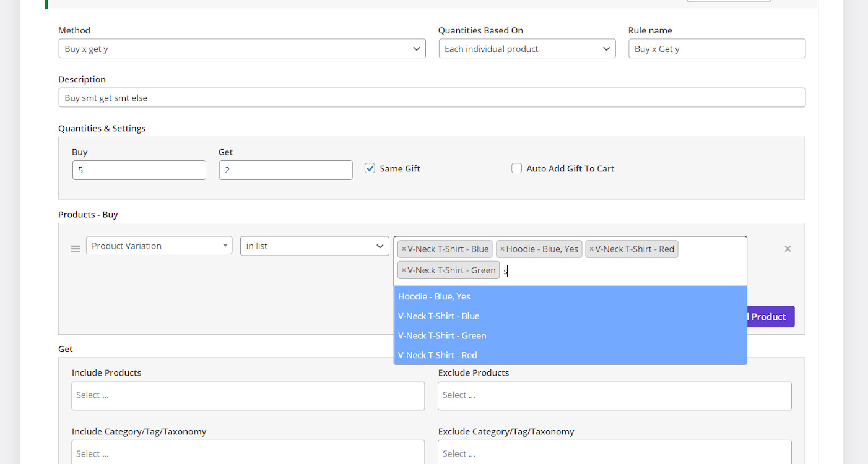Click the 'Quantities & Settings' label
868x464 pixels.
click(x=102, y=129)
